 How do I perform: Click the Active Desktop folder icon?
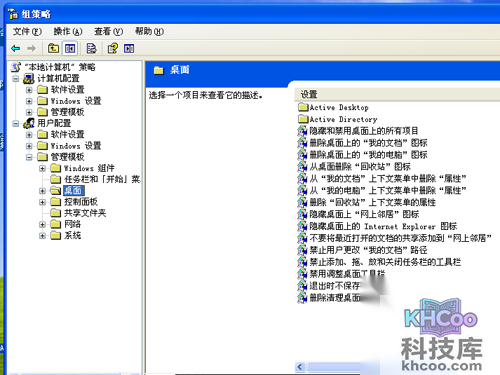[303, 107]
